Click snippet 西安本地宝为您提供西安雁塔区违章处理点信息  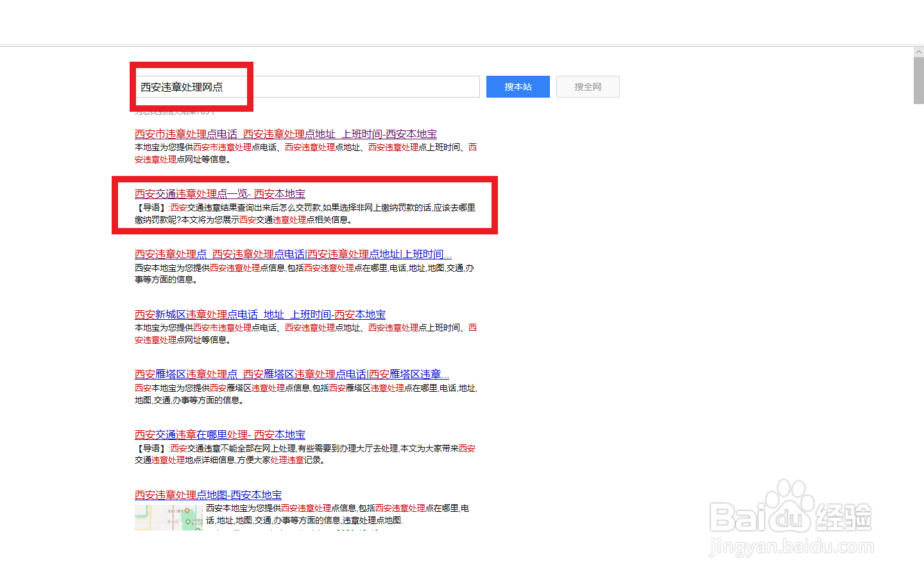[306, 394]
